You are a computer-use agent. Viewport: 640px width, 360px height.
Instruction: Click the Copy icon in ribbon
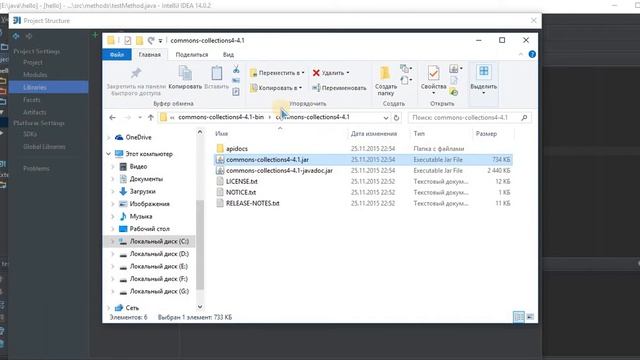[185, 73]
